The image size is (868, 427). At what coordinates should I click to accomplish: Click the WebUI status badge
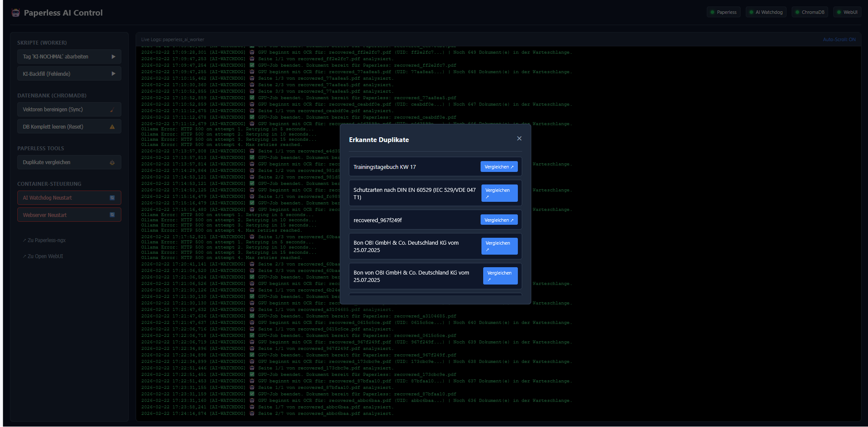click(x=847, y=12)
